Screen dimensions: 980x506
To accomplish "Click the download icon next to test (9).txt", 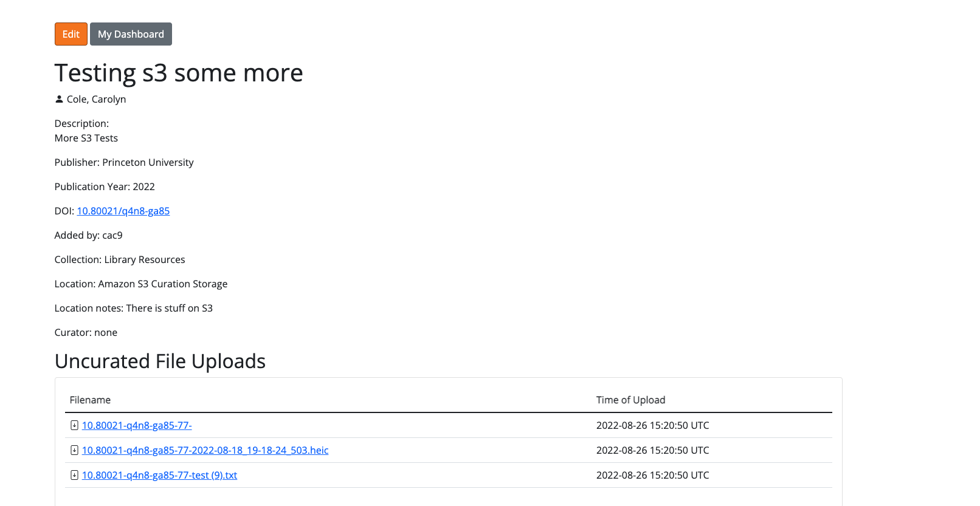I will point(74,475).
